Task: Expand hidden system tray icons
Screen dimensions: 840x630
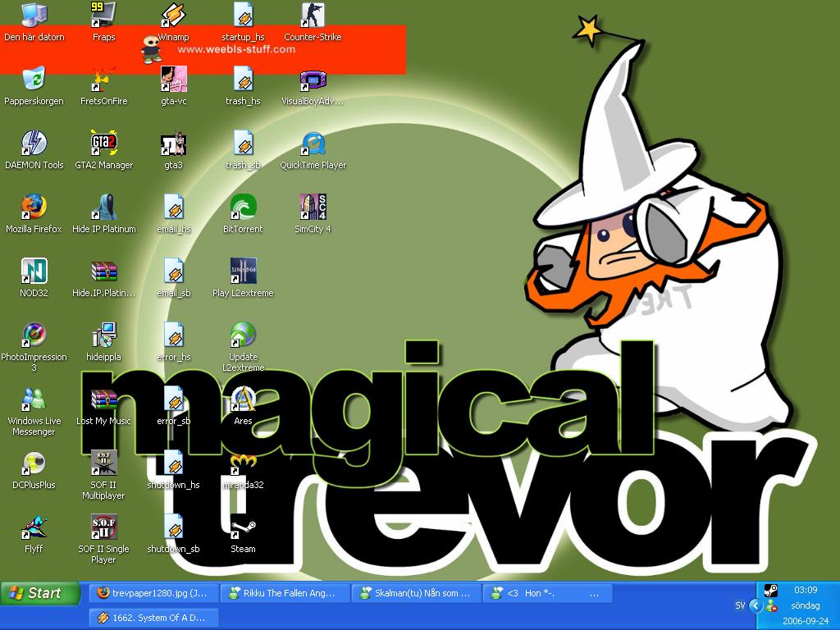Action: [x=756, y=606]
